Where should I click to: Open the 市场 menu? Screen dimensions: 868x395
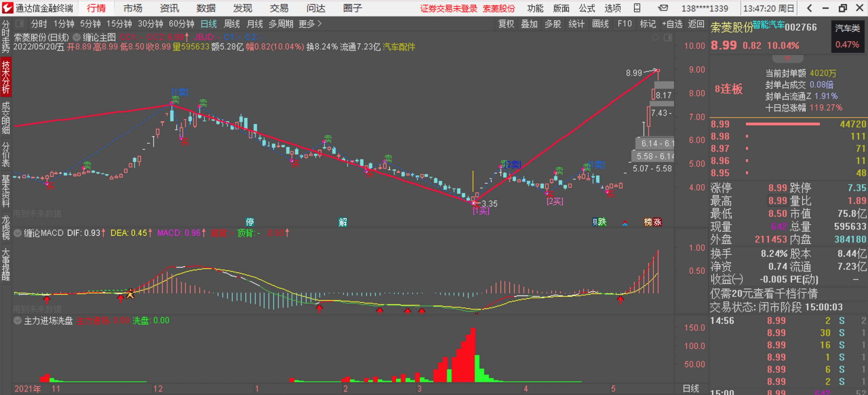pyautogui.click(x=133, y=8)
